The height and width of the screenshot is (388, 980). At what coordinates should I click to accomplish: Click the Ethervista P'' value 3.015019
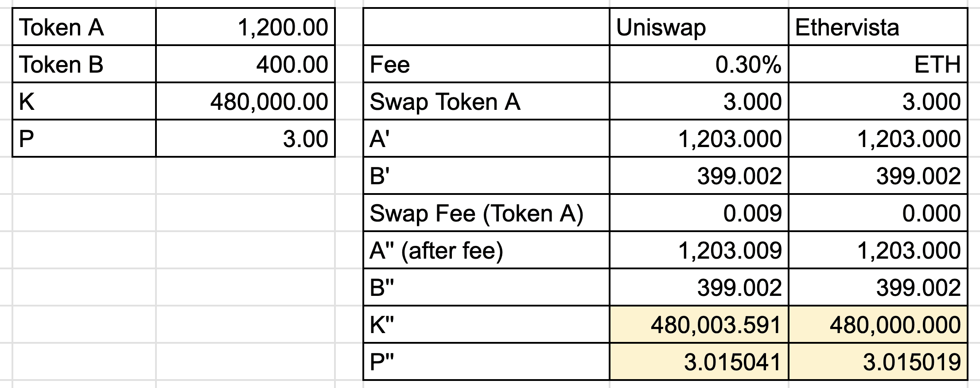(x=877, y=362)
